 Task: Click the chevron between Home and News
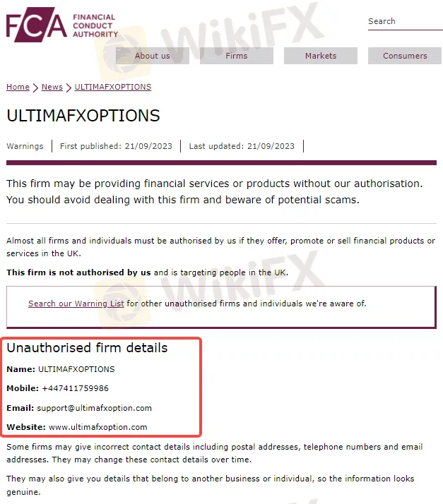pos(35,88)
